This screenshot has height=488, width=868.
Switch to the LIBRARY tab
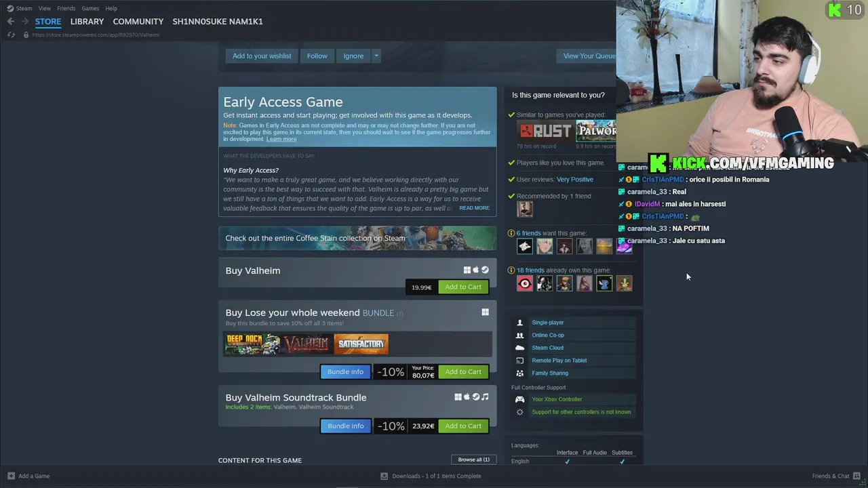point(87,22)
